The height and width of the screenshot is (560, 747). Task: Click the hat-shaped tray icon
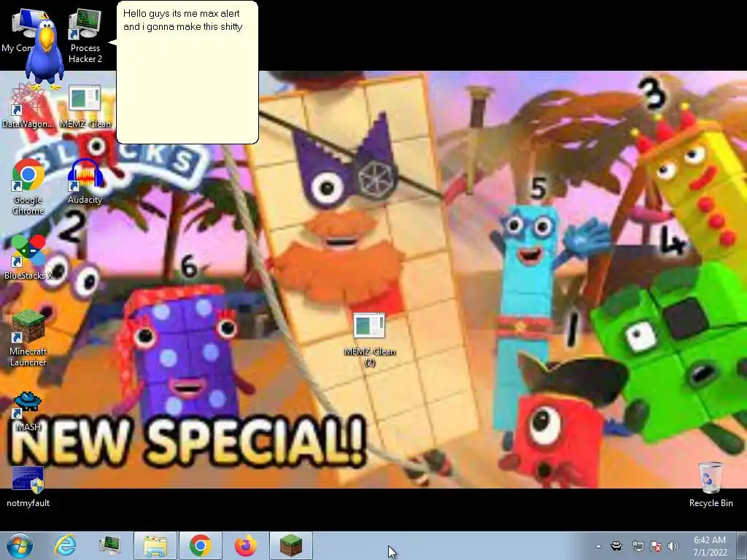coord(616,545)
